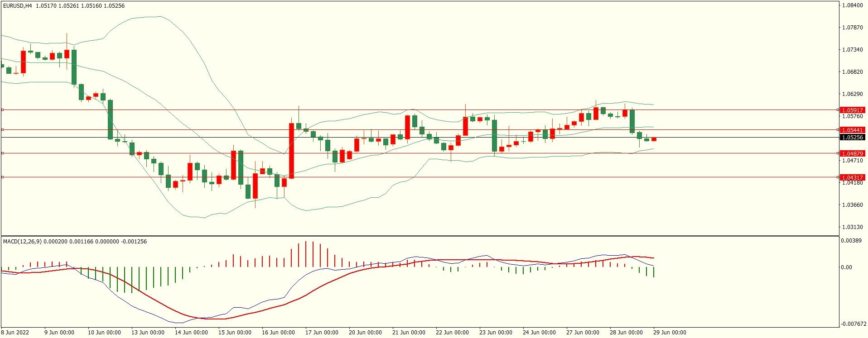Click the red 1.05917 price level label
This screenshot has width=868, height=338.
pos(852,110)
